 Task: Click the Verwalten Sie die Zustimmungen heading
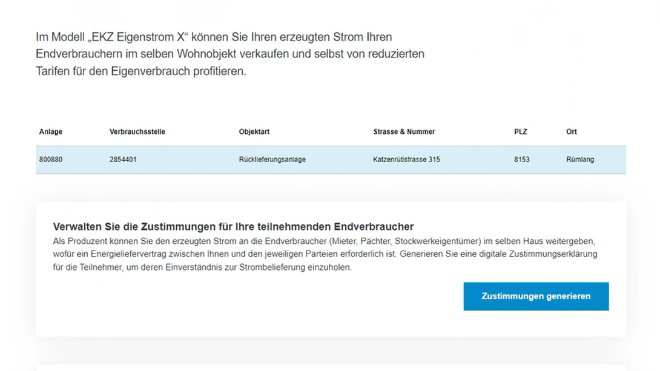pos(233,227)
